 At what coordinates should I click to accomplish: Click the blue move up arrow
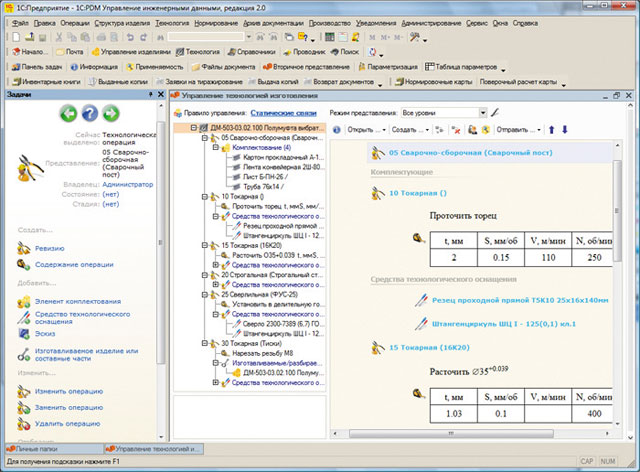(551, 130)
